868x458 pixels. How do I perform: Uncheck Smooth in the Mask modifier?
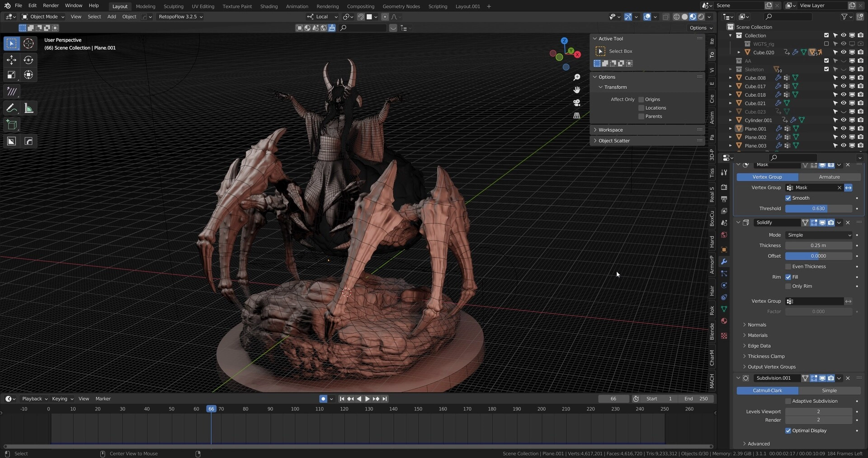click(x=788, y=198)
